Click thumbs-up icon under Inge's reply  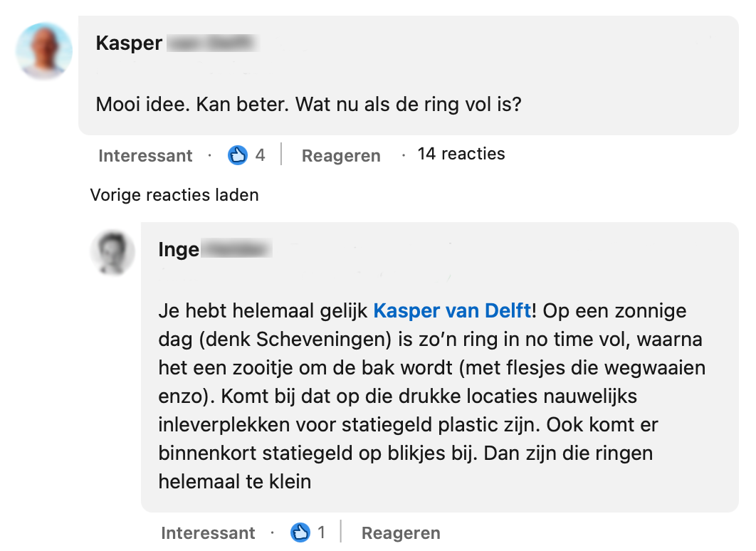click(x=300, y=532)
